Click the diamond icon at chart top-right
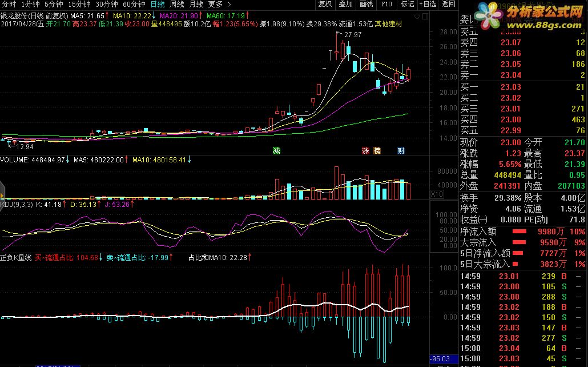Viewport: 588px width, 367px height. coord(417,16)
